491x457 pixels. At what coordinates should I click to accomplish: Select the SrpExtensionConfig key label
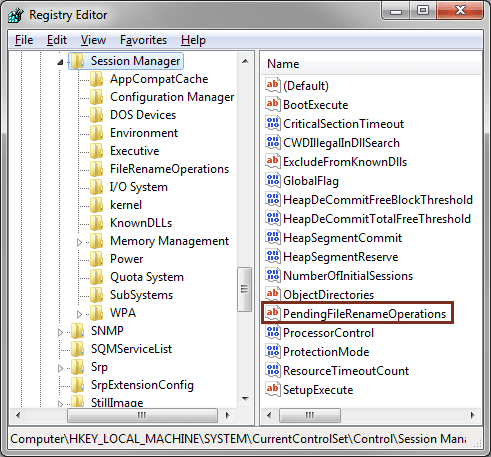(x=142, y=385)
